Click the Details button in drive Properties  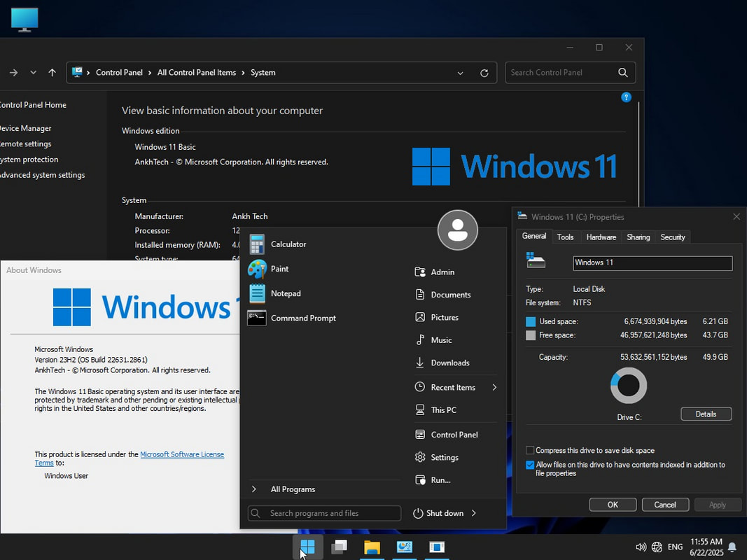pos(706,414)
